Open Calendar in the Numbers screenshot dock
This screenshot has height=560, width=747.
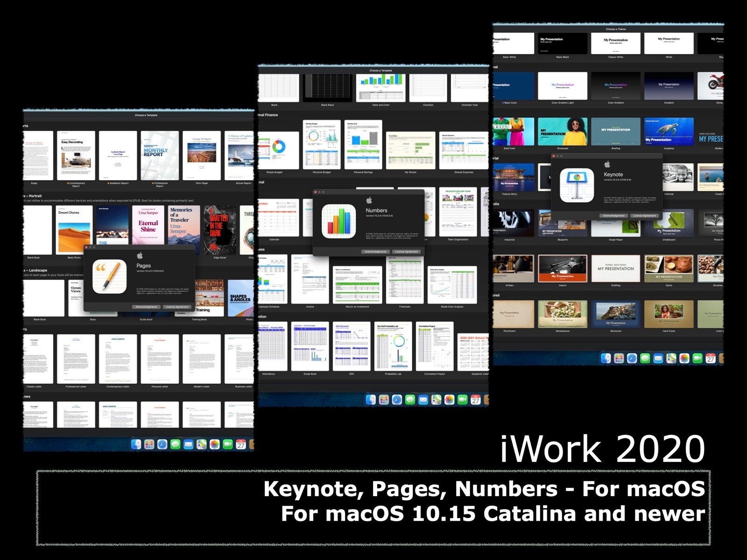point(476,399)
